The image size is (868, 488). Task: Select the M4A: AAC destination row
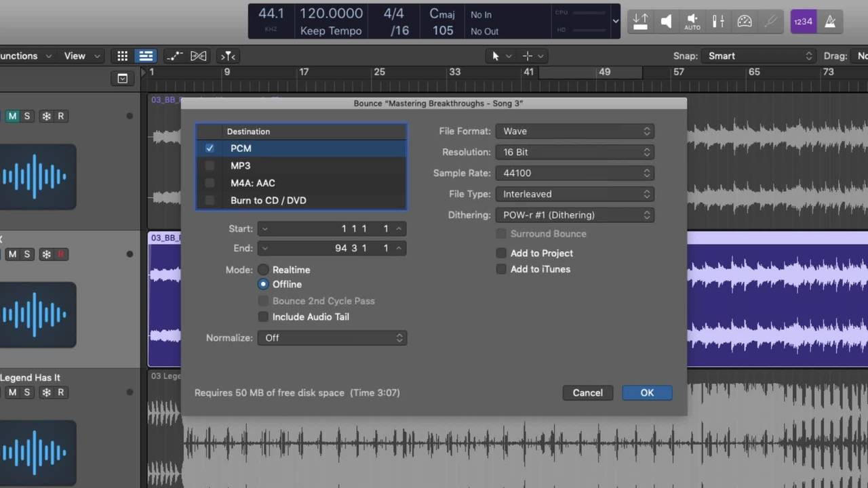(252, 183)
